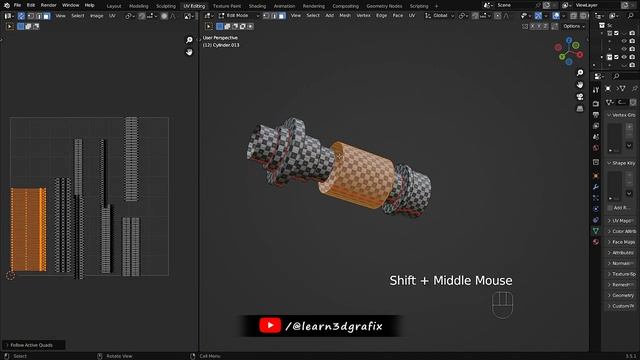Open outliner search filter

coord(631,16)
